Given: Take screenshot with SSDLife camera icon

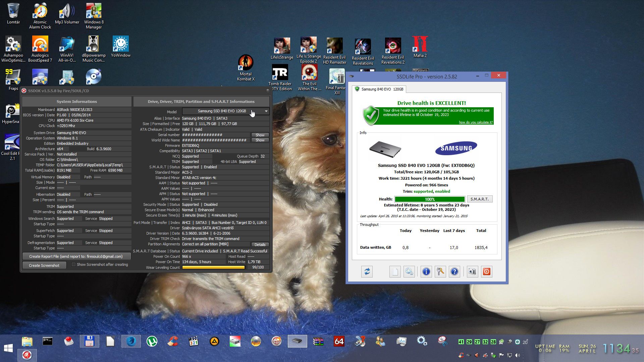Looking at the screenshot, I should (x=472, y=271).
